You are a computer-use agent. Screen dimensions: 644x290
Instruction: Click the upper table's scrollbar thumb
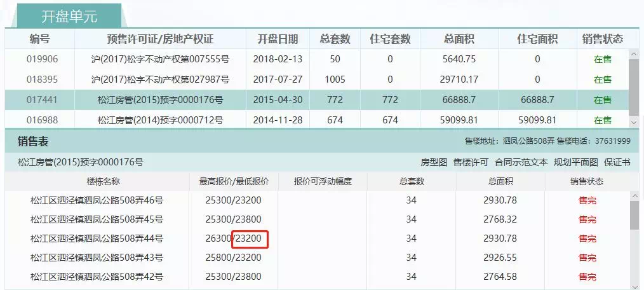634,85
